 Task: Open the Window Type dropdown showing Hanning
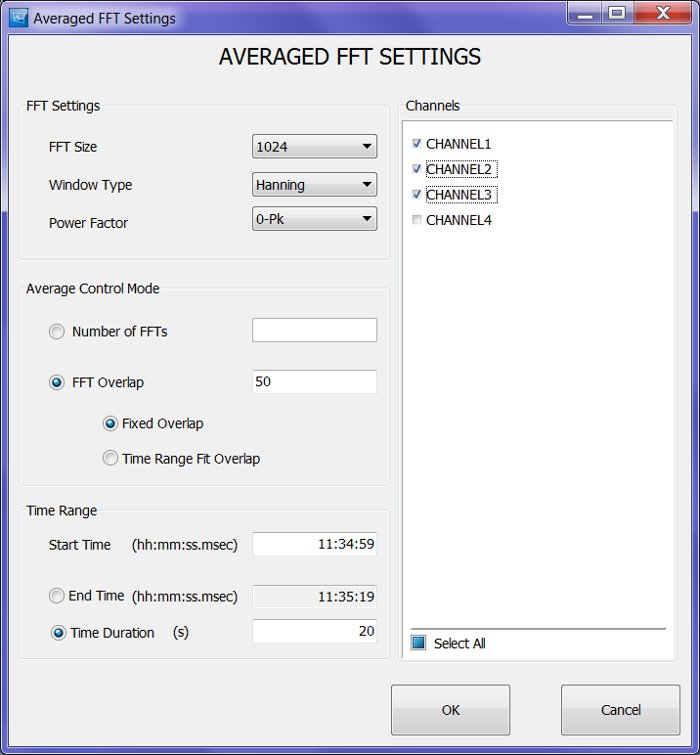[x=315, y=185]
